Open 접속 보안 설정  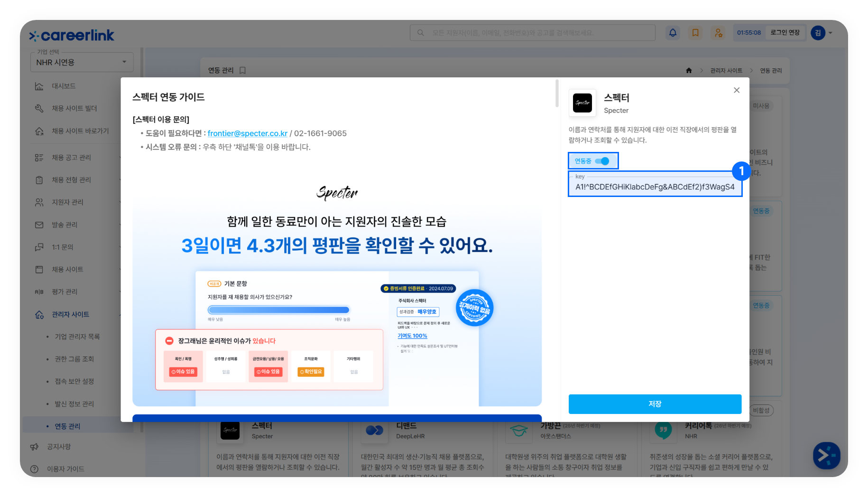point(74,381)
